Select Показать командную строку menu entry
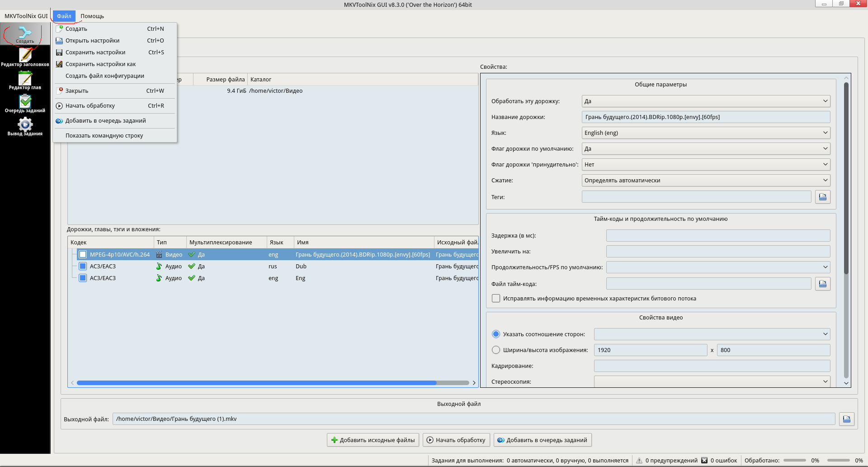 tap(104, 136)
